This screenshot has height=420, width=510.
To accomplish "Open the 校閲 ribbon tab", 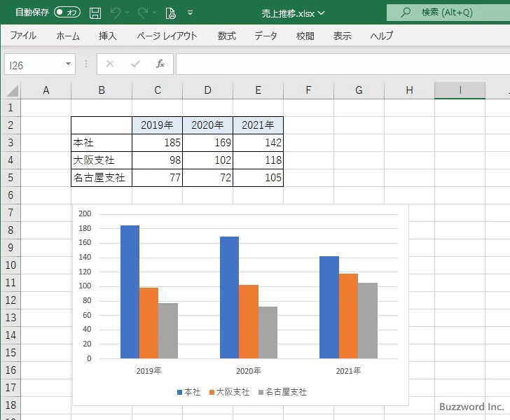I will click(305, 36).
